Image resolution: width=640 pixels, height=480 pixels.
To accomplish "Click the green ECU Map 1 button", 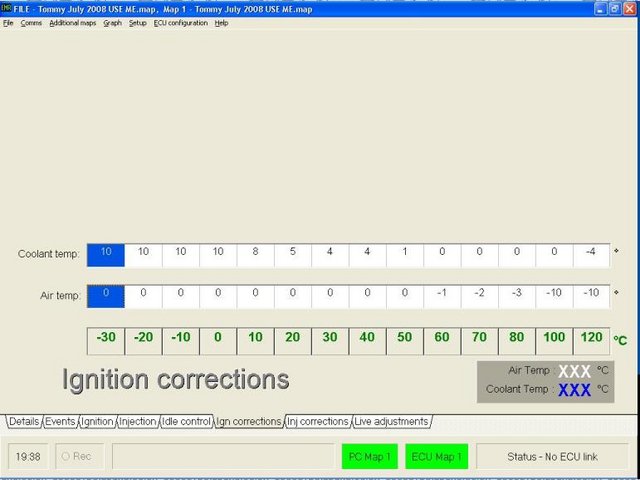I will click(437, 456).
